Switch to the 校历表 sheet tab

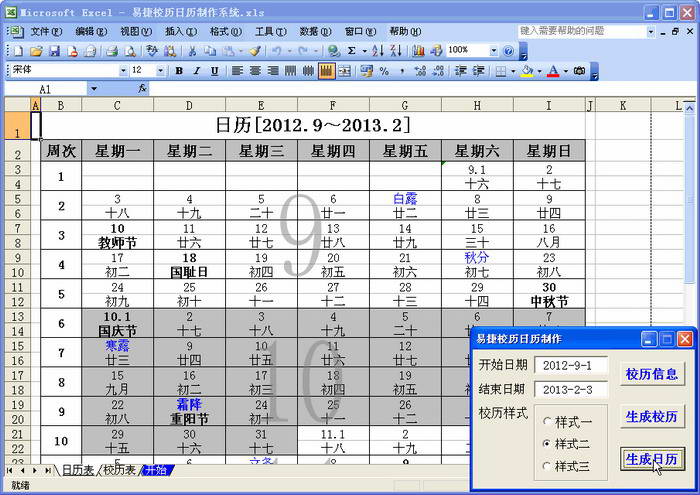119,470
